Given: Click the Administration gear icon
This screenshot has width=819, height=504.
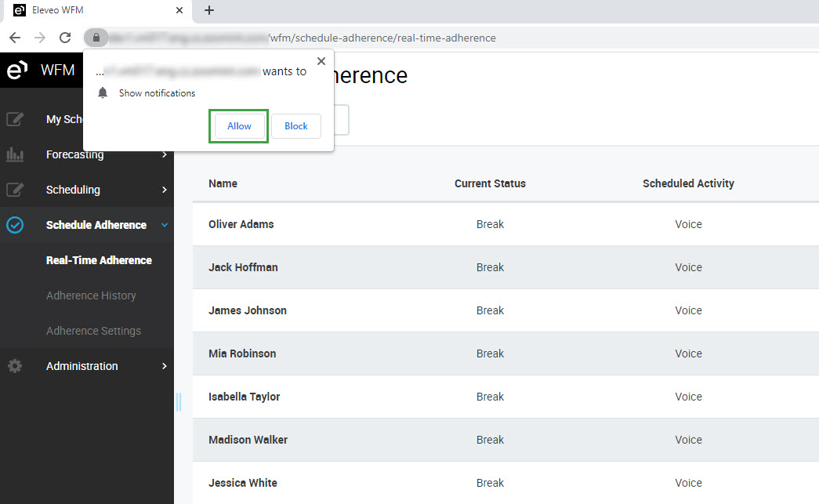Looking at the screenshot, I should tap(15, 366).
